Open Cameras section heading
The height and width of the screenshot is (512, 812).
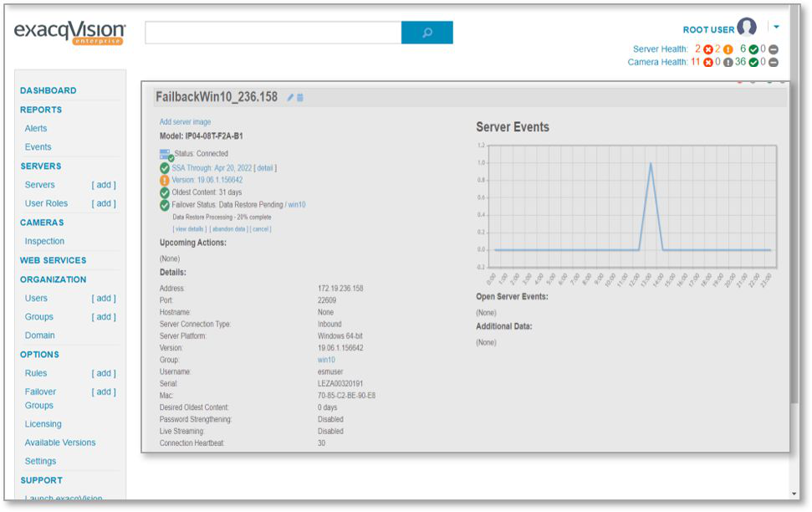[42, 223]
